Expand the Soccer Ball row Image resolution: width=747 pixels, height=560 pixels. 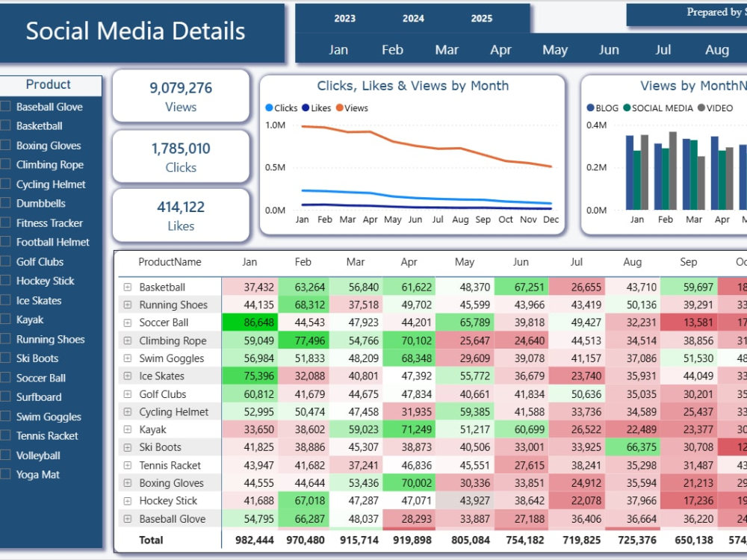127,323
